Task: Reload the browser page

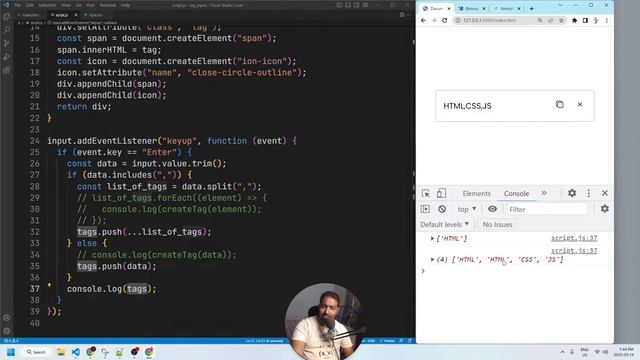Action: tap(444, 20)
